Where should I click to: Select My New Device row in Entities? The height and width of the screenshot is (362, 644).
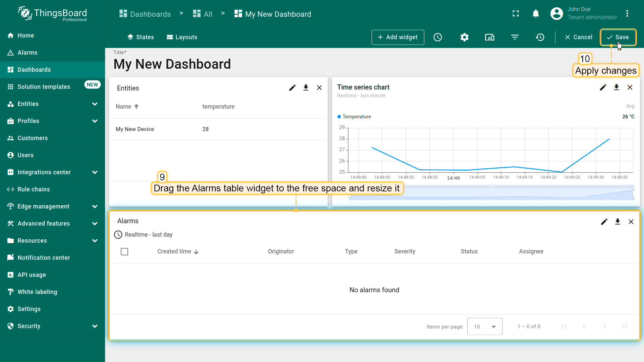tap(218, 129)
